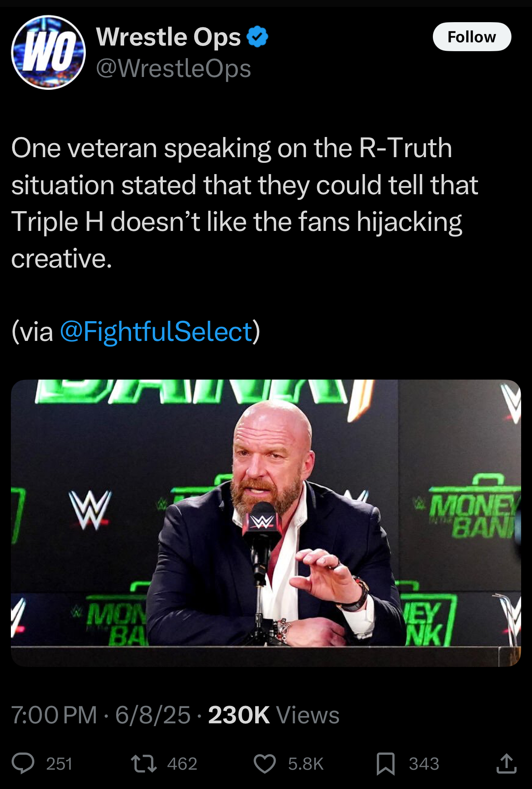Click the 6/8/25 post date
Screen dimensions: 532x789
153,715
